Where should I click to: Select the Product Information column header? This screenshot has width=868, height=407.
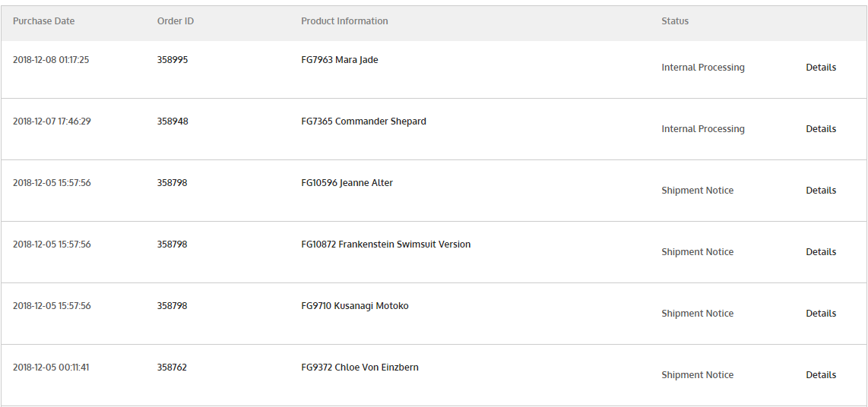coord(344,21)
